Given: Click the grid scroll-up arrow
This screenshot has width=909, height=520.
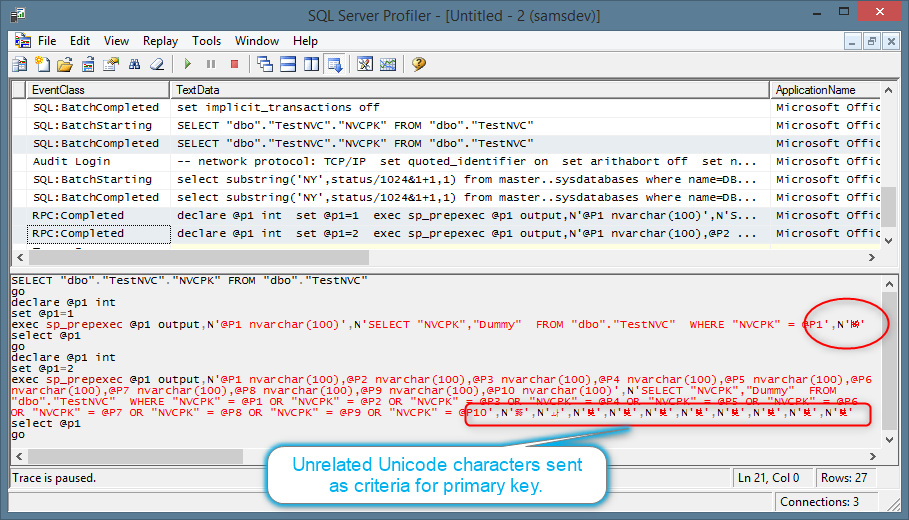Looking at the screenshot, I should 888,90.
